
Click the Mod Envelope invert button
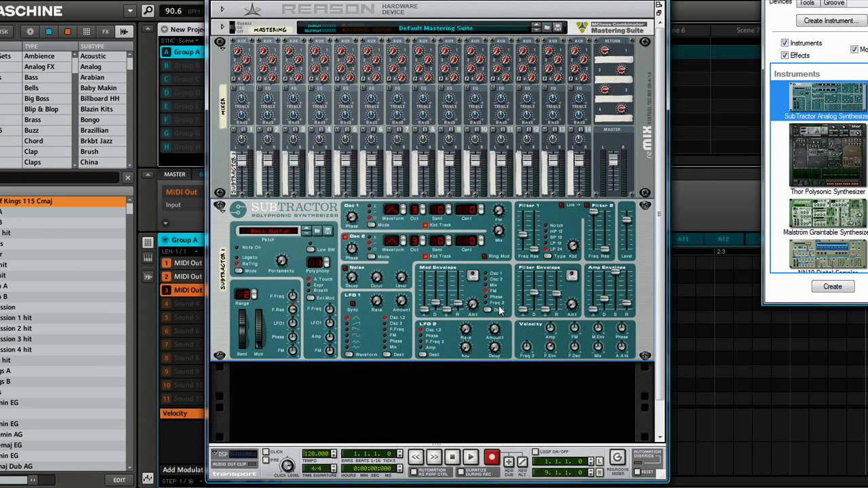pos(473,274)
